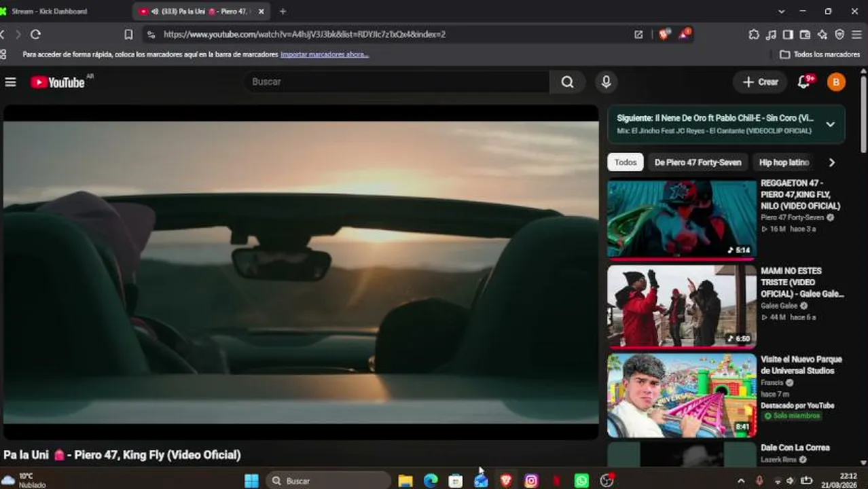Open the Francis channel name

tap(772, 382)
